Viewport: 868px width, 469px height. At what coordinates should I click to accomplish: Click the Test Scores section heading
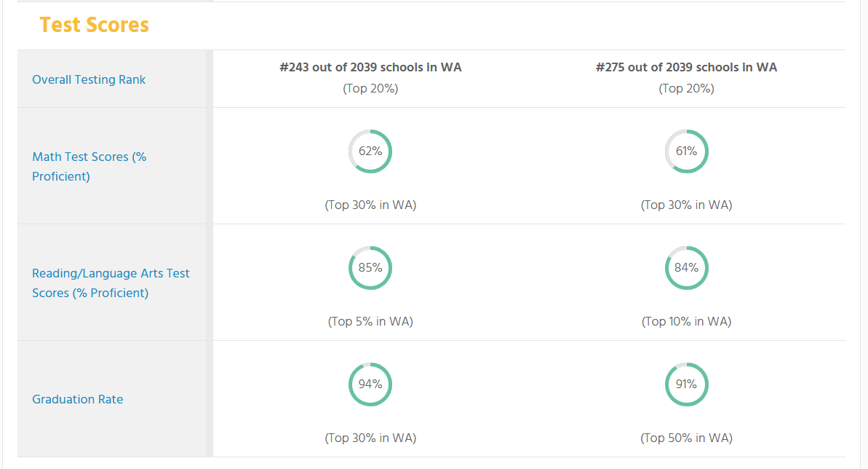coord(94,25)
